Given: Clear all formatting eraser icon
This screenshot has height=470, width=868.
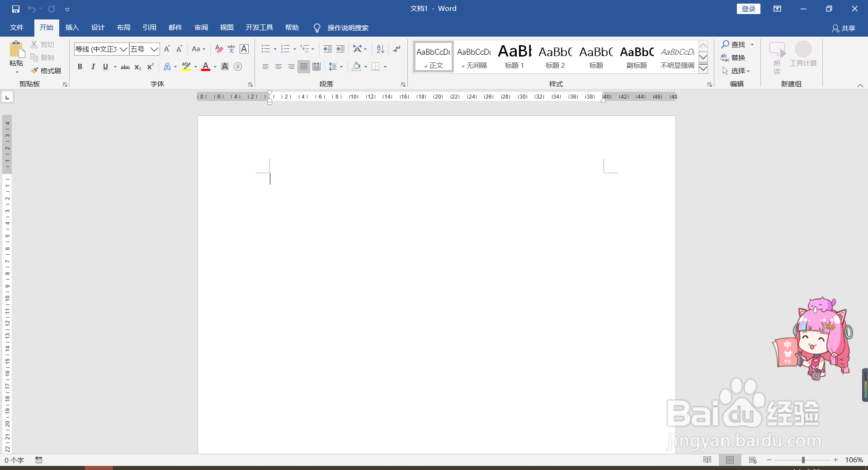Looking at the screenshot, I should click(219, 49).
